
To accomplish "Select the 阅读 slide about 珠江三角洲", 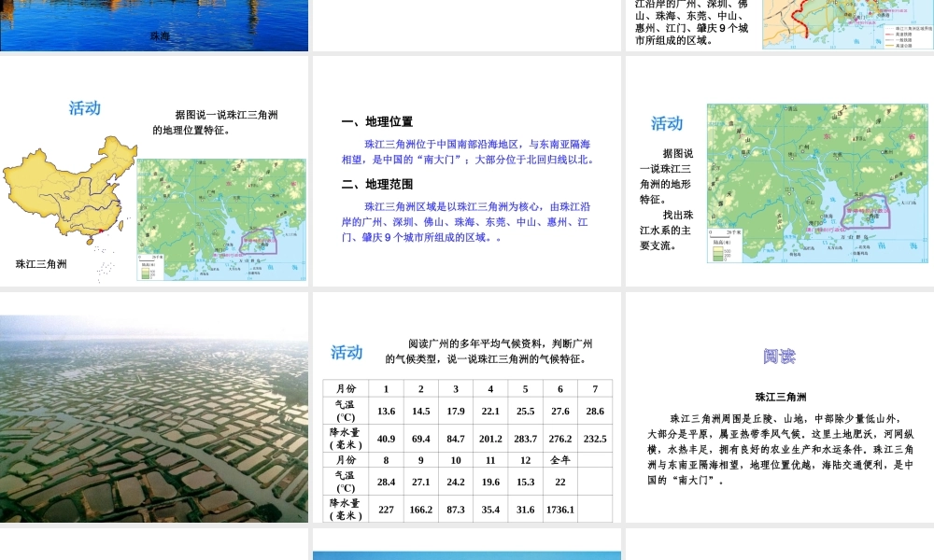I will pos(780,408).
